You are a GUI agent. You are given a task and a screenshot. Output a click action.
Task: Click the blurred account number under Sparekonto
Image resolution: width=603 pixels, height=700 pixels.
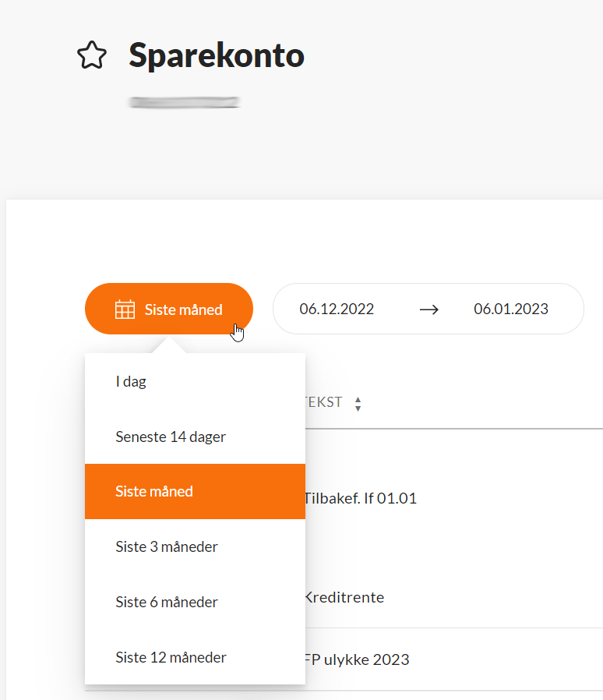point(185,102)
